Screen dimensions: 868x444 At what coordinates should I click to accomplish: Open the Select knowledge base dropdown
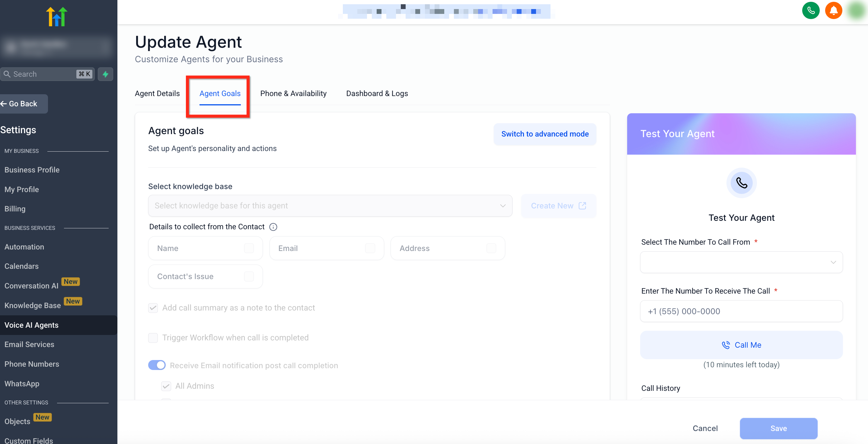point(330,206)
